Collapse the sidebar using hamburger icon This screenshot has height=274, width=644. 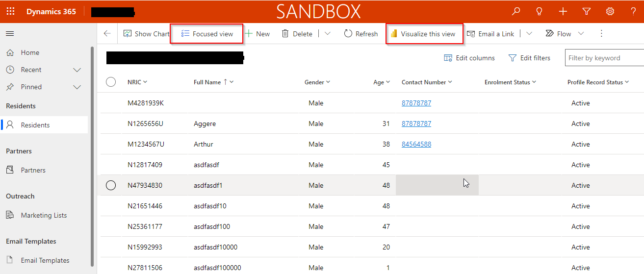10,34
